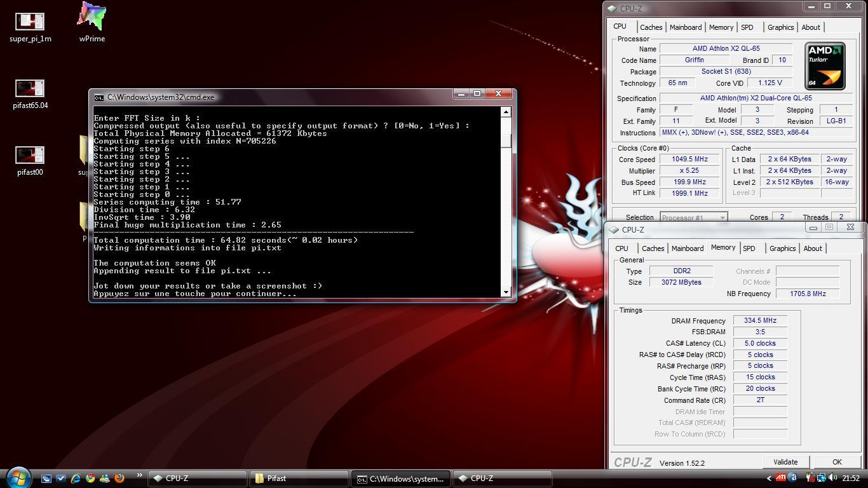Launch Windows Live Messenger from quick launch
This screenshot has width=868, height=488.
pyautogui.click(x=104, y=478)
